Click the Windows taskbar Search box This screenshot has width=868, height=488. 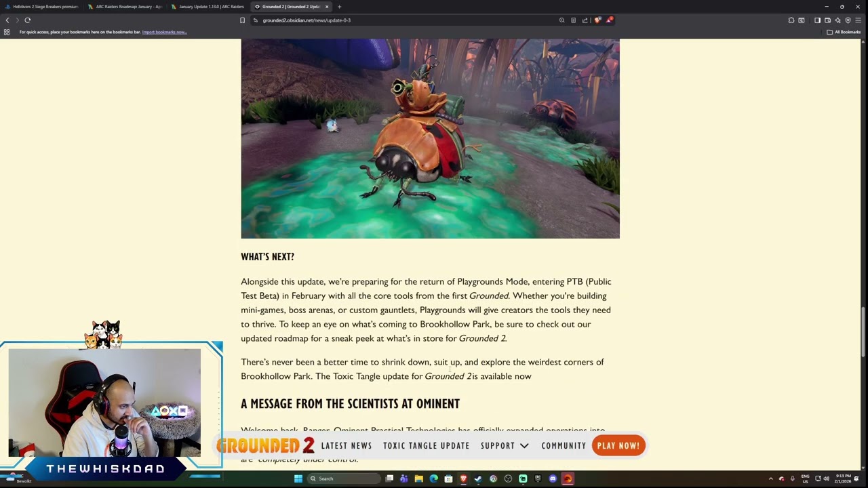344,479
